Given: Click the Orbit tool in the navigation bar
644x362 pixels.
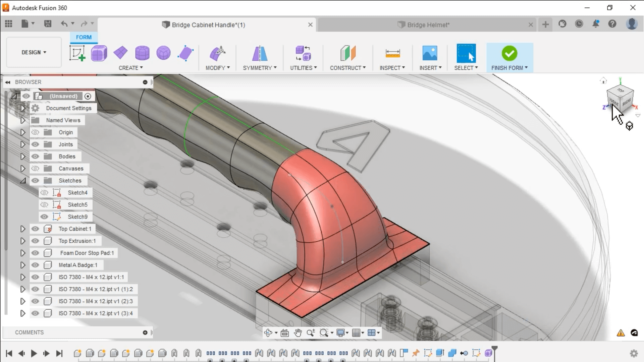Looking at the screenshot, I should 269,333.
